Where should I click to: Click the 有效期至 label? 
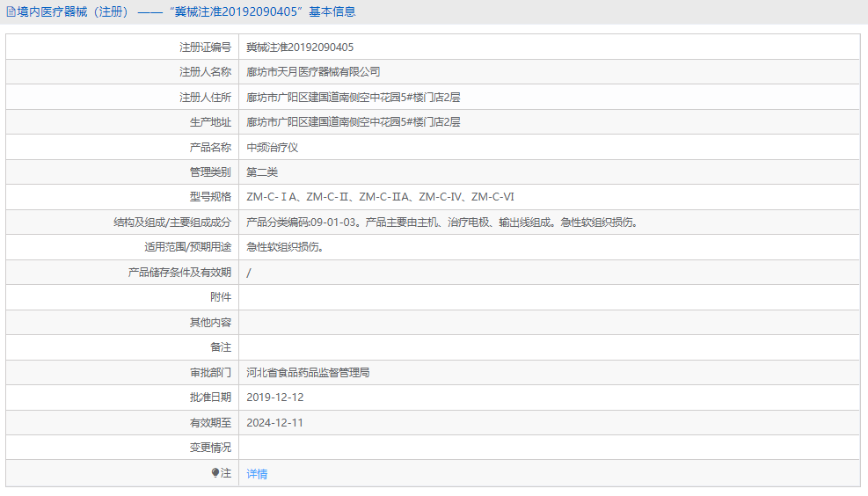point(210,422)
